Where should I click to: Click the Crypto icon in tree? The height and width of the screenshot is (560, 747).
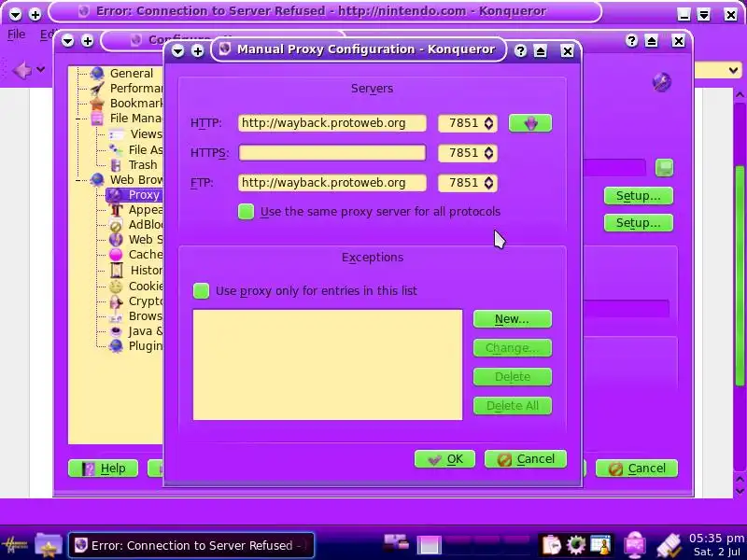116,301
